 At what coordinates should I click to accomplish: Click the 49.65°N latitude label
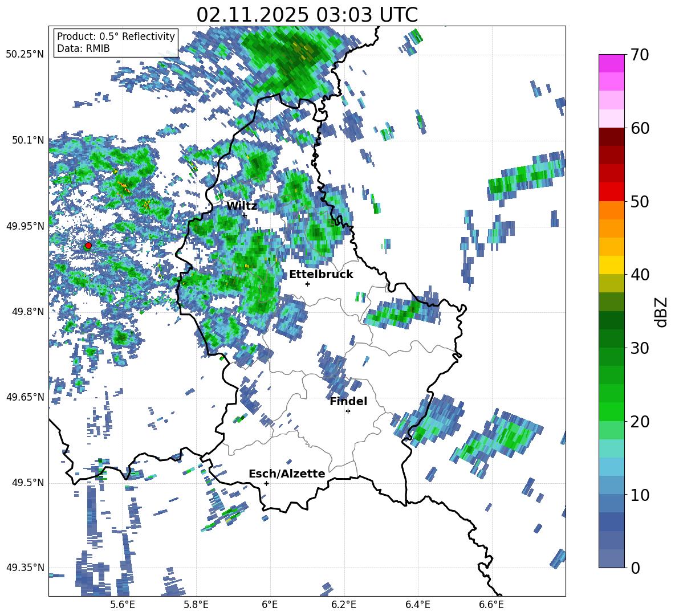coord(25,397)
